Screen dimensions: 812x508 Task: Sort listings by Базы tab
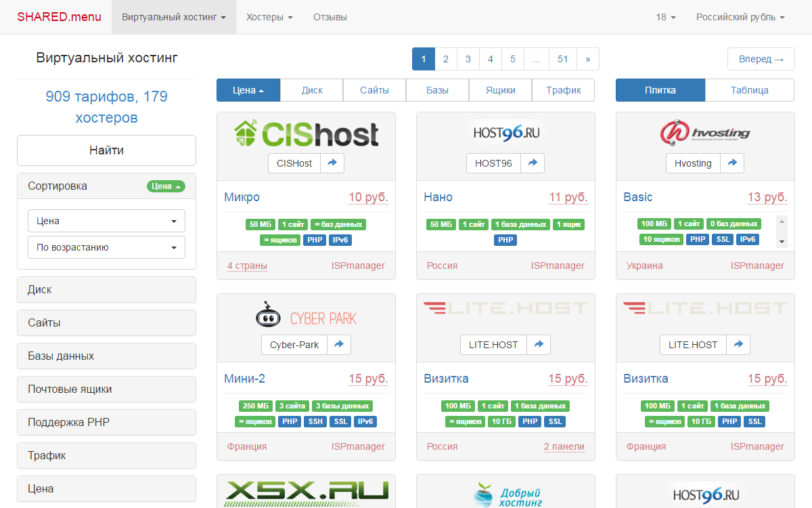438,90
